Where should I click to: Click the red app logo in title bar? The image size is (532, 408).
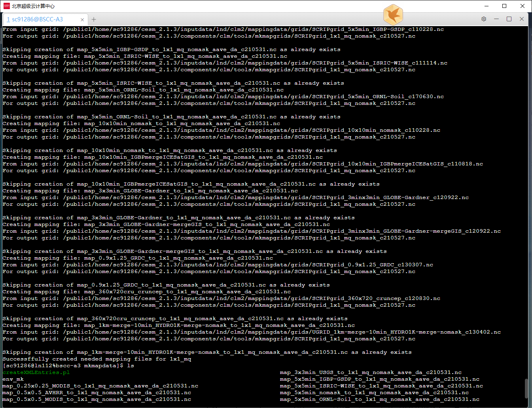(x=6, y=6)
